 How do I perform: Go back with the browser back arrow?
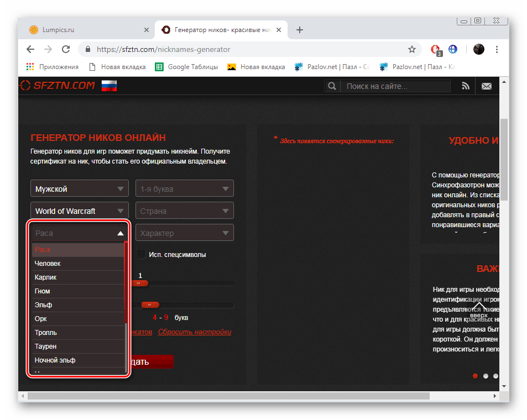pyautogui.click(x=30, y=49)
